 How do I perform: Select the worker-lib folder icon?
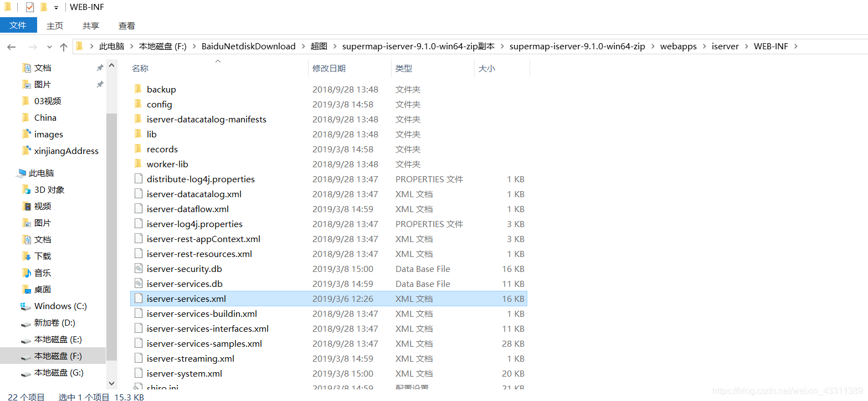pyautogui.click(x=138, y=164)
